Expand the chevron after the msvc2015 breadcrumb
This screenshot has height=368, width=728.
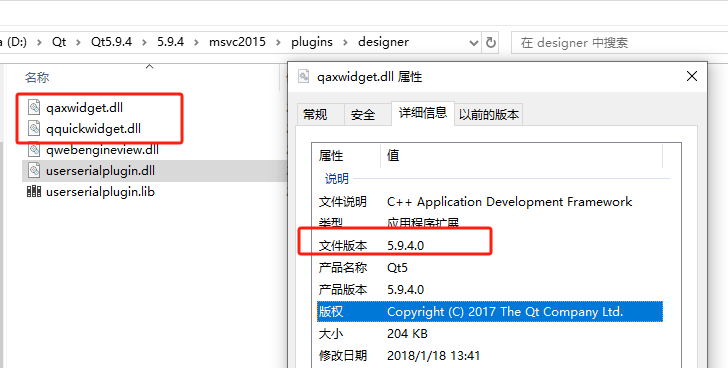click(x=279, y=43)
